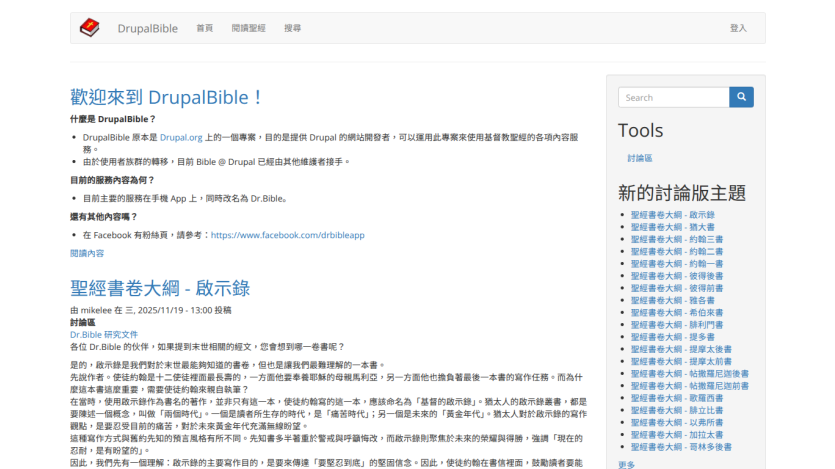Open 閱讀聖經 in the navbar
This screenshot has height=469, width=835.
tap(248, 28)
